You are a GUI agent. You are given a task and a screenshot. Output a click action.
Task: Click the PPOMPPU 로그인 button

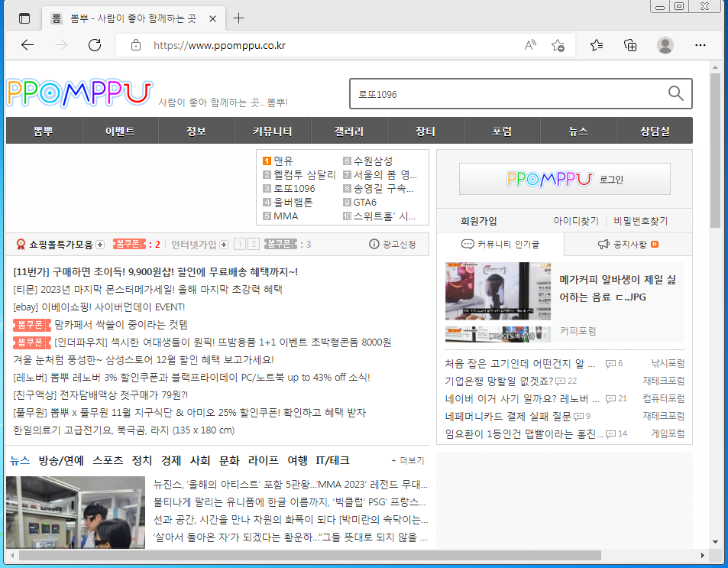[x=565, y=179]
